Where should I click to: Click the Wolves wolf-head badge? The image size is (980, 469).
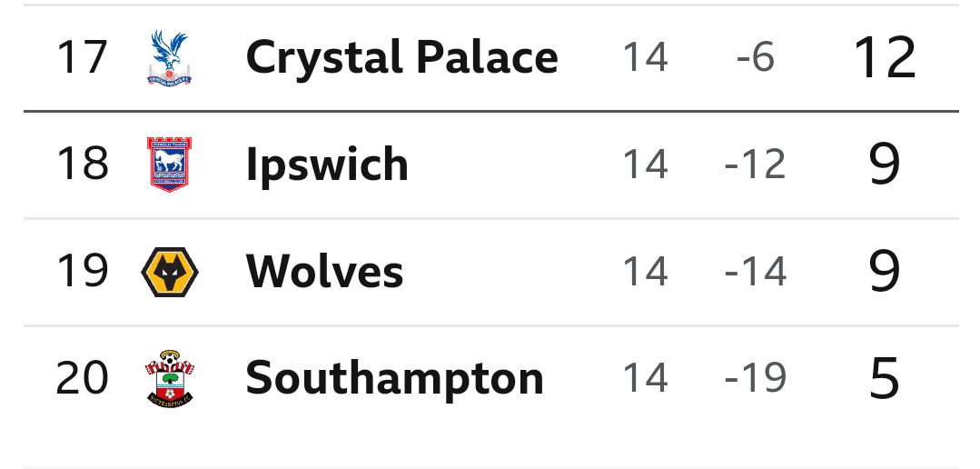point(169,272)
